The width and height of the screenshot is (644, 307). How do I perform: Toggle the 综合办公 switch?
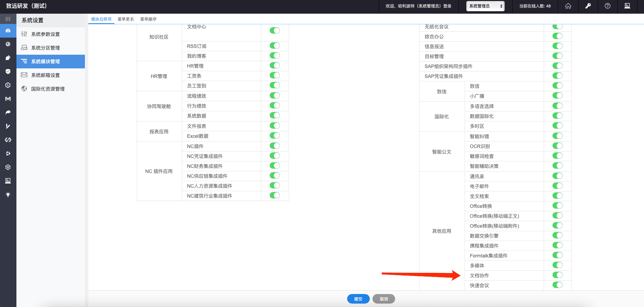tap(557, 36)
